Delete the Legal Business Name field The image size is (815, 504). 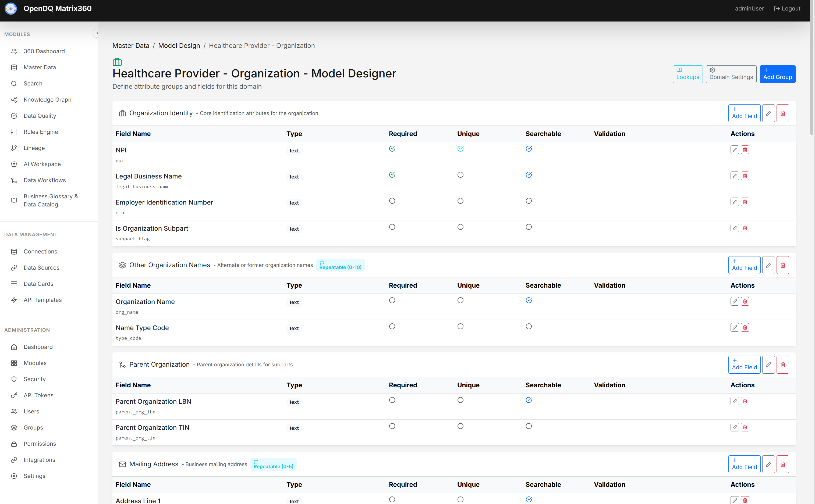(745, 176)
